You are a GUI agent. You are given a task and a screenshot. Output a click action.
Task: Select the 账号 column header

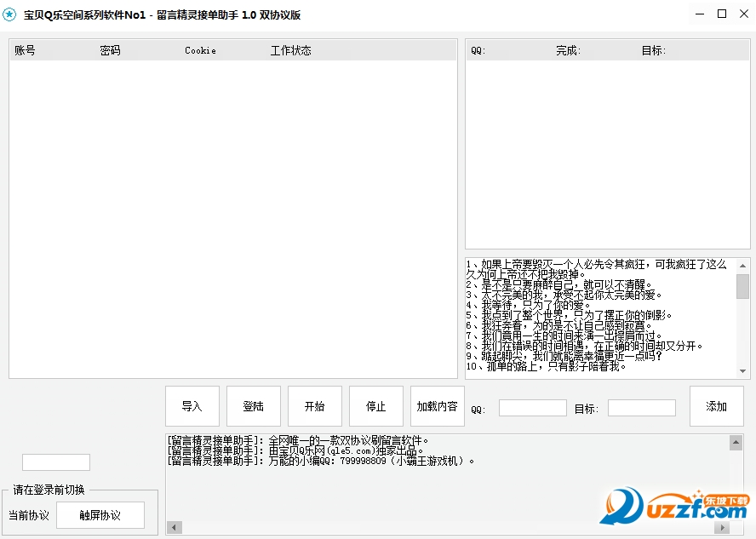tap(26, 50)
